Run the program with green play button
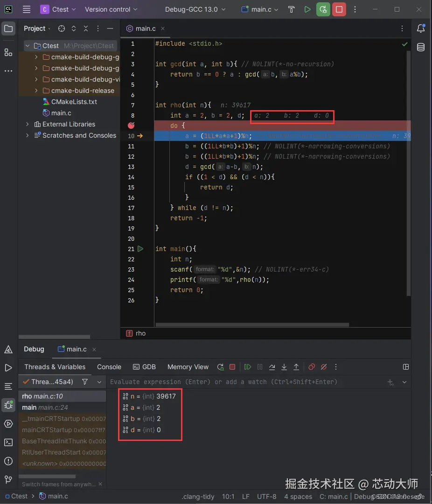Screen dimensions: 432x504 (307, 9)
